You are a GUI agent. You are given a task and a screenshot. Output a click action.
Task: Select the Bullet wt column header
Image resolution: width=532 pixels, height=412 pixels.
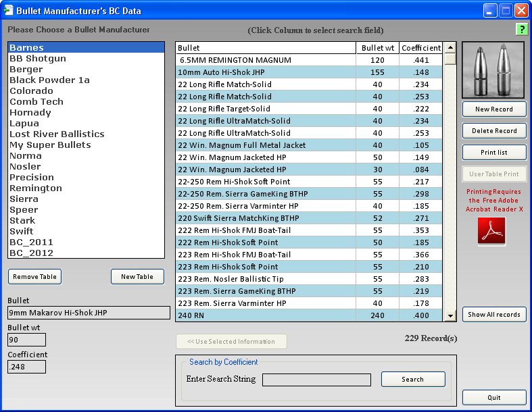click(x=378, y=48)
